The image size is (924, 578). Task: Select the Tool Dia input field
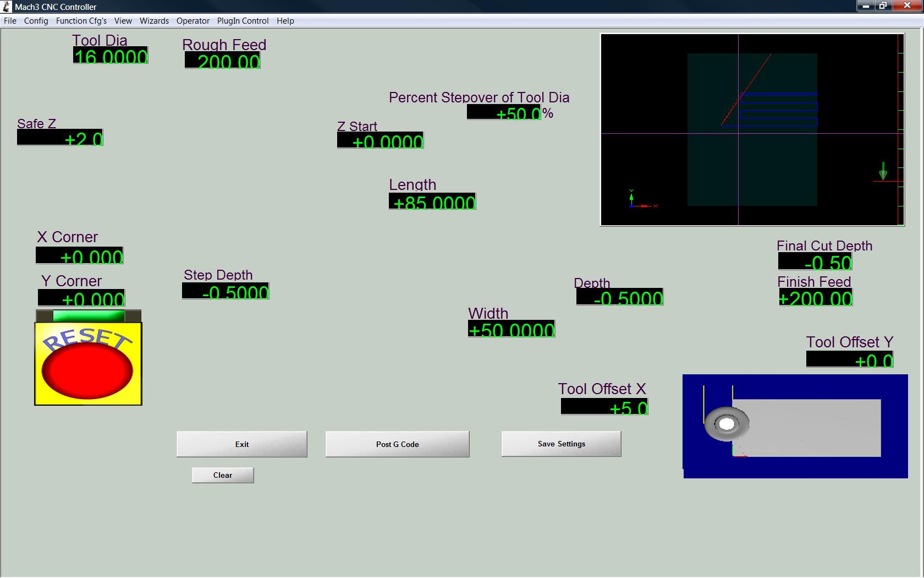click(x=111, y=56)
